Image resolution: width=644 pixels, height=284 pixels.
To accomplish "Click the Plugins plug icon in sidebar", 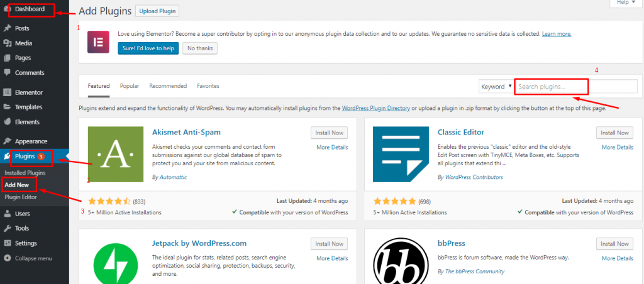I will [7, 156].
